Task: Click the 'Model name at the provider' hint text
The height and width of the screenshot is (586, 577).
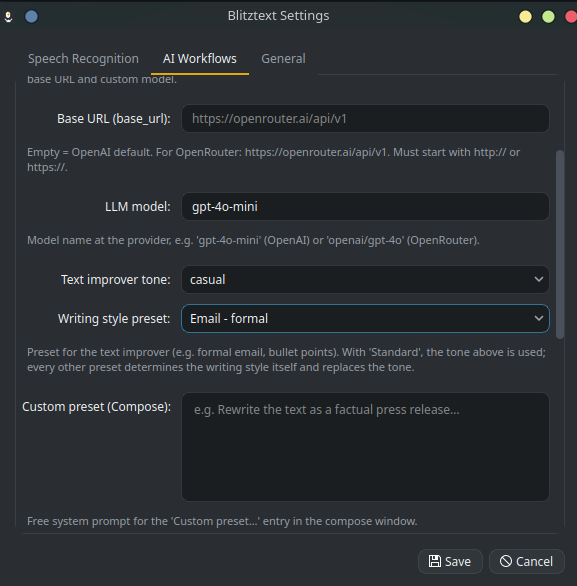Action: (x=253, y=240)
